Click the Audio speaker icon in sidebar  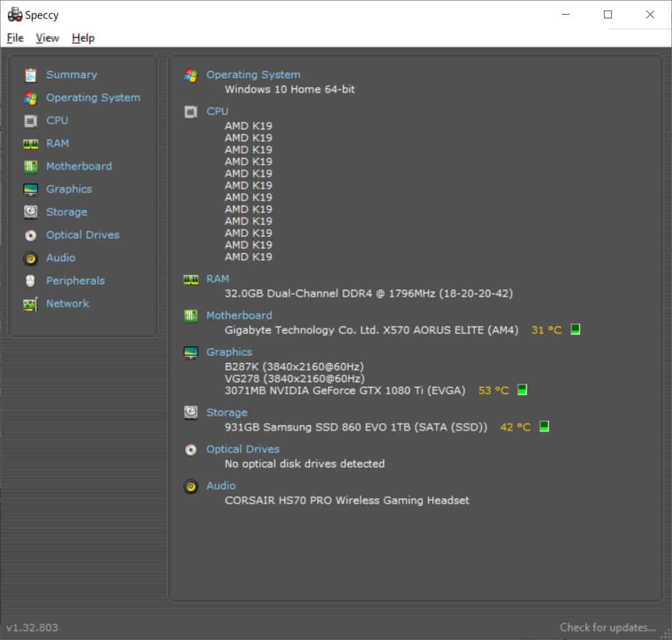coord(31,258)
